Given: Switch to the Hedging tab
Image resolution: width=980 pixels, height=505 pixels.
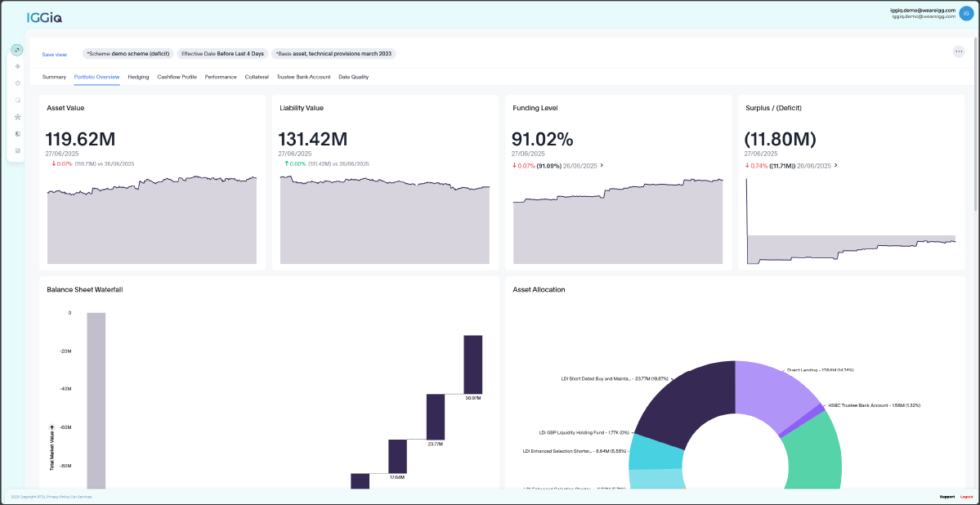Looking at the screenshot, I should point(138,77).
